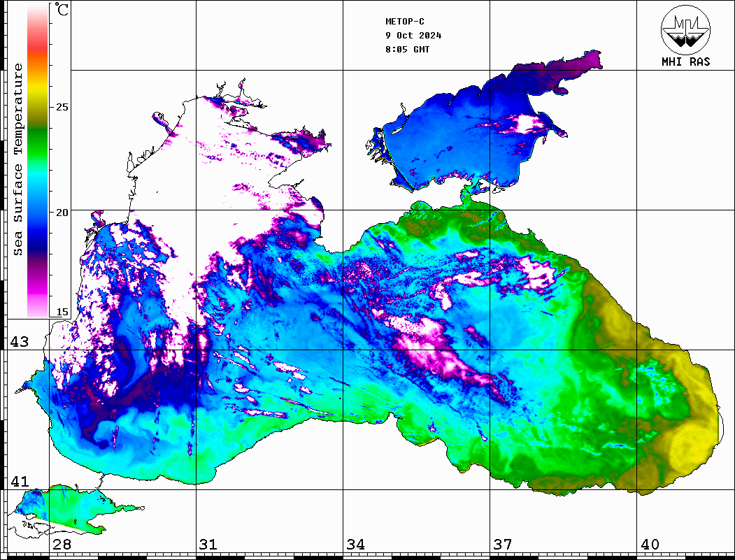Image resolution: width=735 pixels, height=560 pixels.
Task: Click longitude label "37"
Action: tap(503, 545)
